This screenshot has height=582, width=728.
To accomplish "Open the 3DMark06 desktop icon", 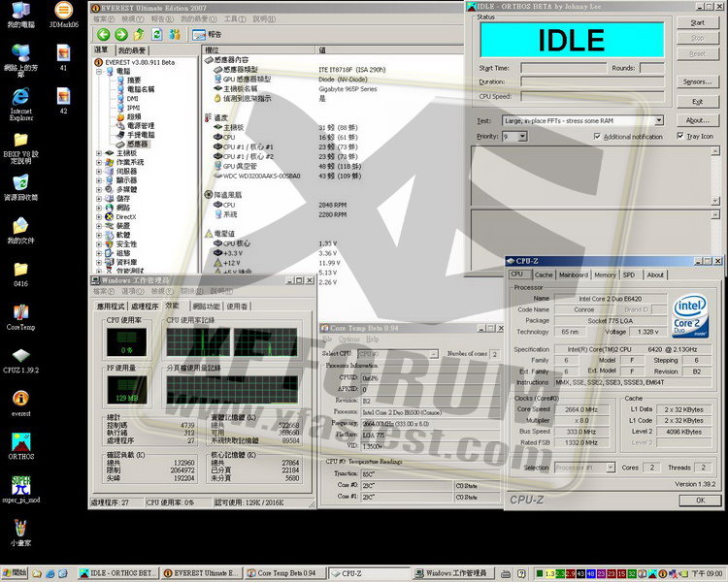I will coord(64,15).
